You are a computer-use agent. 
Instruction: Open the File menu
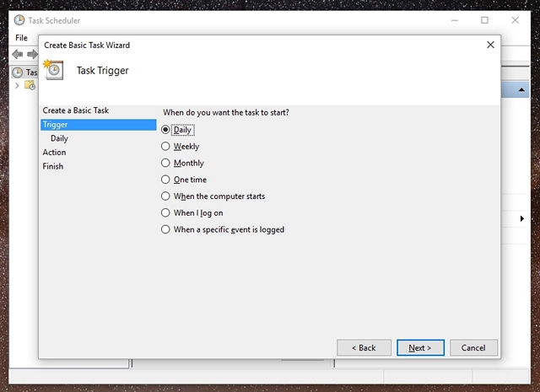click(21, 38)
